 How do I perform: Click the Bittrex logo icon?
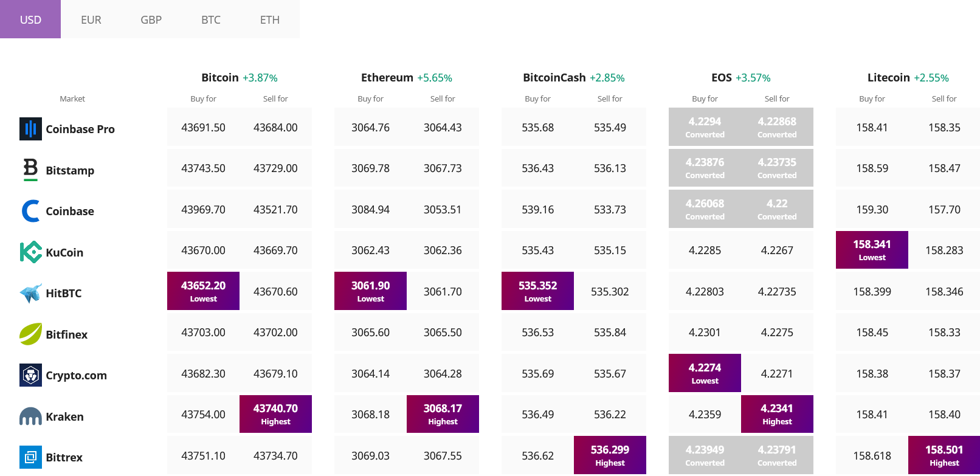(30, 457)
